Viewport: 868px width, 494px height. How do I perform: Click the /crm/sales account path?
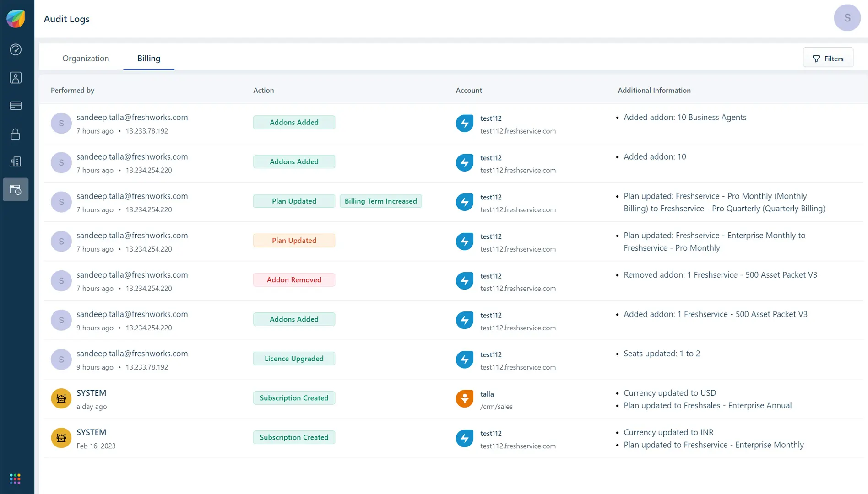[x=496, y=406]
